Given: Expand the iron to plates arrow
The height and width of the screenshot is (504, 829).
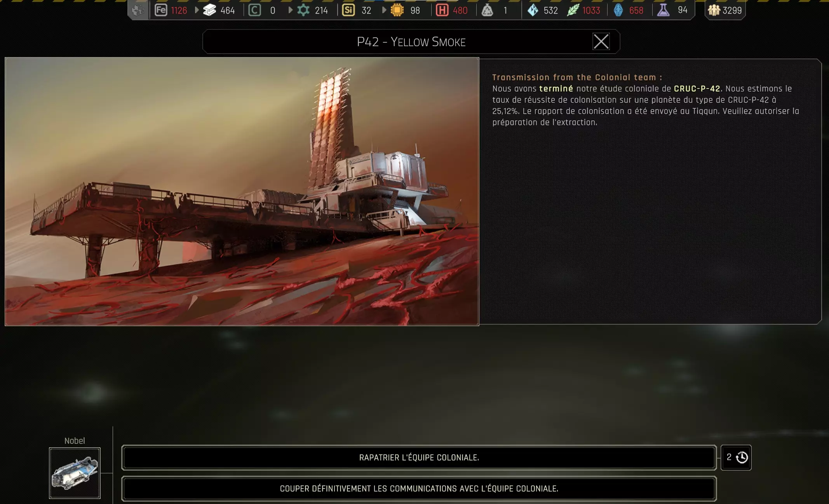Looking at the screenshot, I should click(x=197, y=10).
